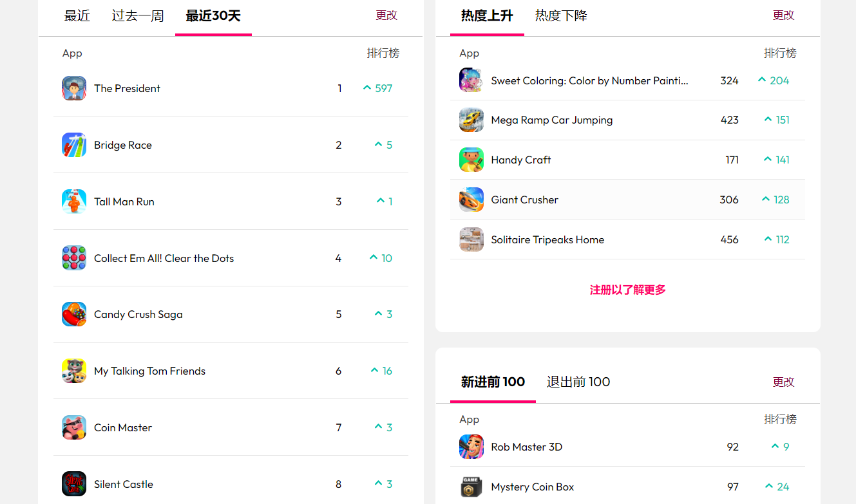Image resolution: width=856 pixels, height=504 pixels.
Task: Select the Candy Crush Saga icon
Action: click(x=74, y=314)
